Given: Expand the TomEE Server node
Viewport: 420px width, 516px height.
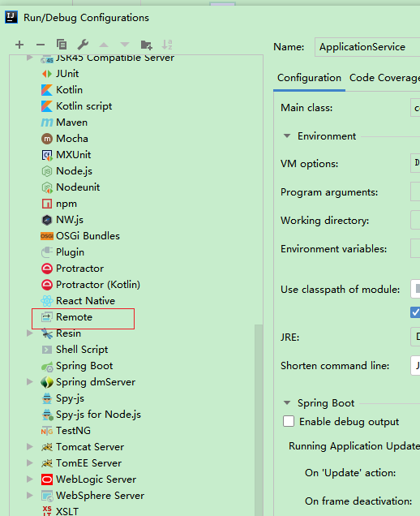Looking at the screenshot, I should point(30,463).
